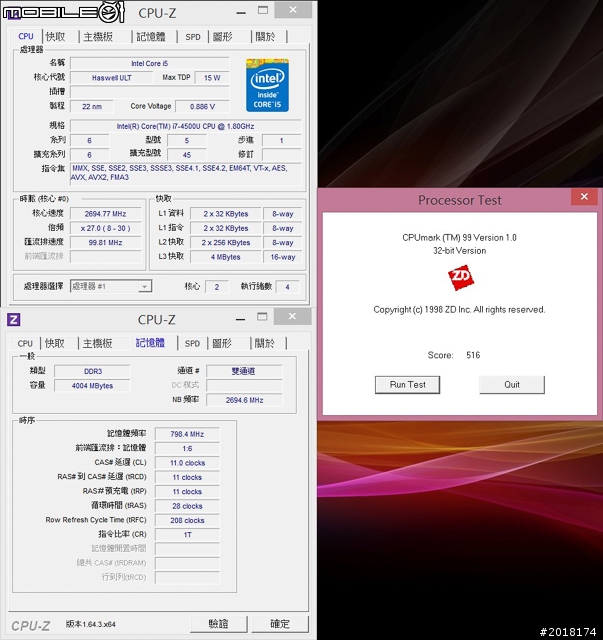
Task: Click memory size value '4004 MBytes'
Action: pos(93,386)
